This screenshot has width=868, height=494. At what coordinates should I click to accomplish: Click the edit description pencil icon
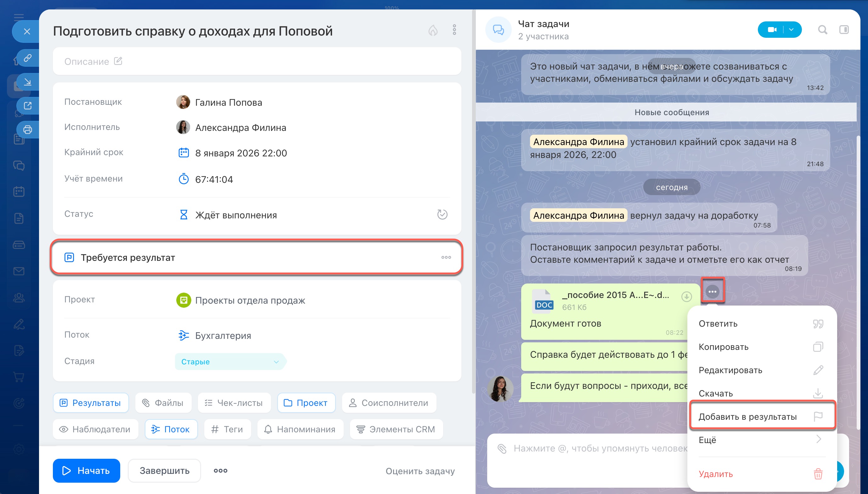tap(118, 61)
